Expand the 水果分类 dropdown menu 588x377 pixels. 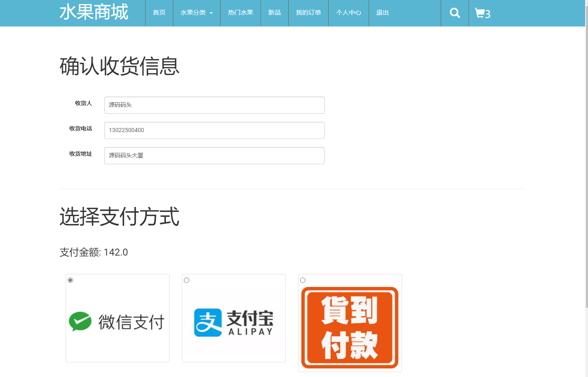coord(197,13)
